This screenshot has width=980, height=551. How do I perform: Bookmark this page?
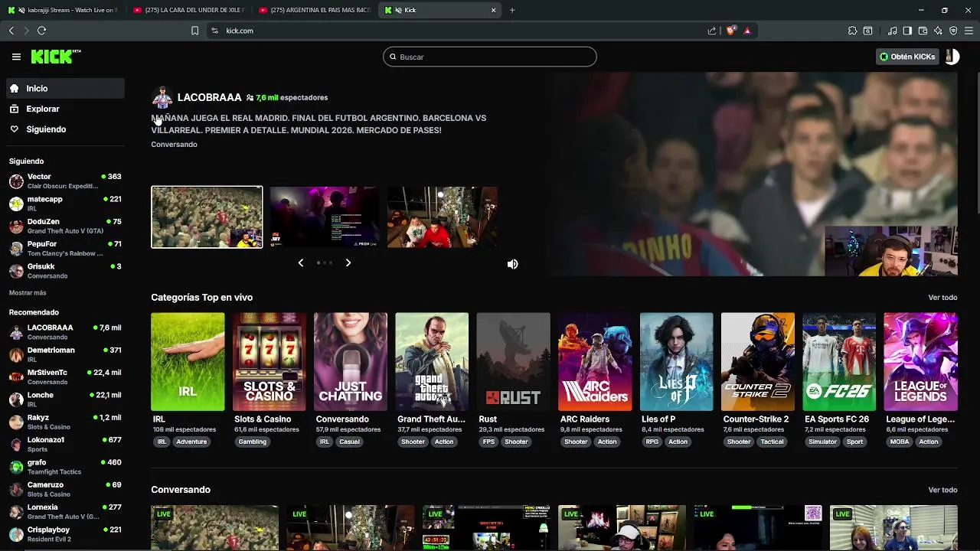(x=194, y=31)
